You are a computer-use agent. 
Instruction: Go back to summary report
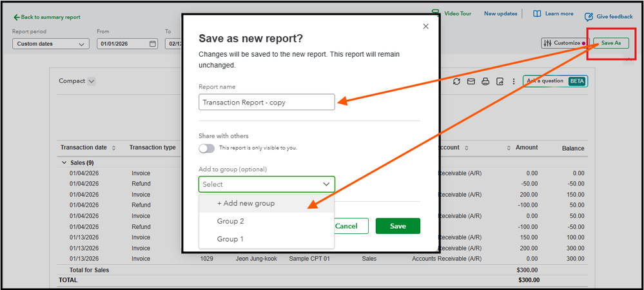[x=47, y=17]
